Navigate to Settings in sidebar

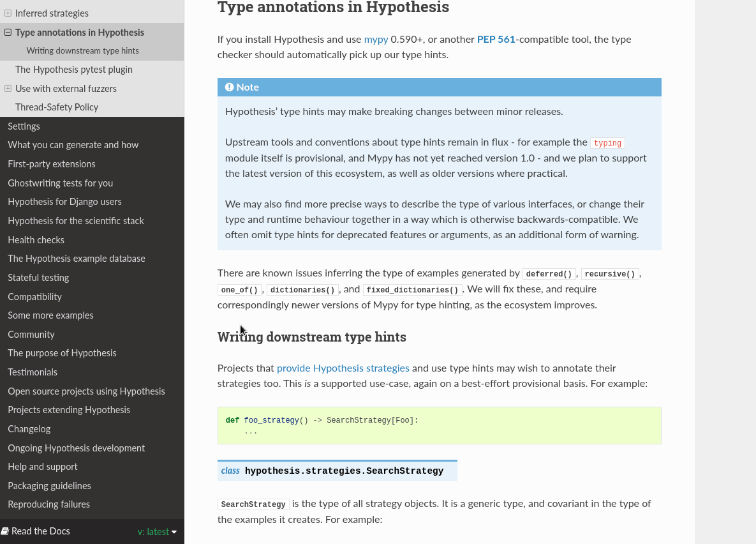24,126
